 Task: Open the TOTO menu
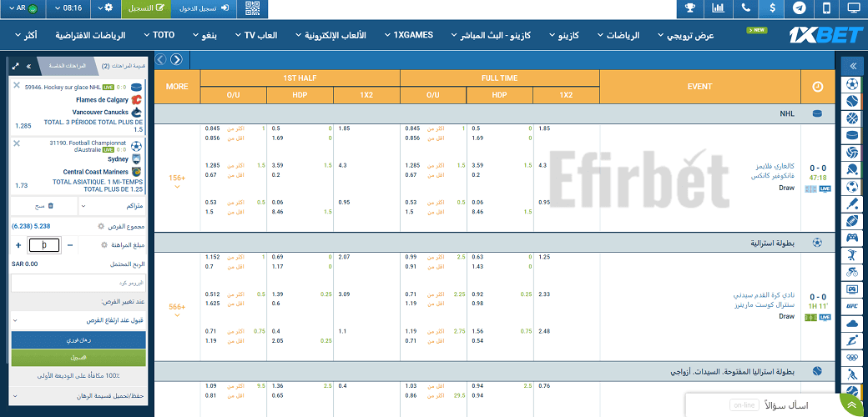coord(159,35)
